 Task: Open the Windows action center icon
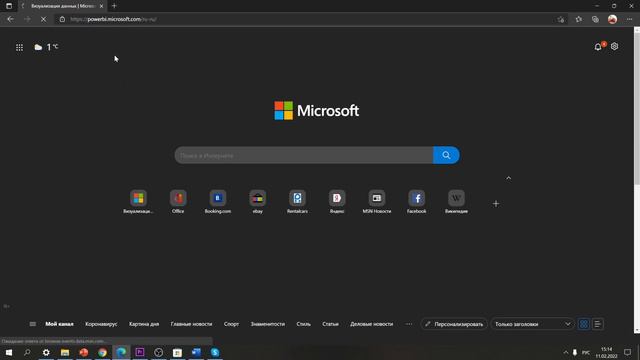click(x=627, y=352)
